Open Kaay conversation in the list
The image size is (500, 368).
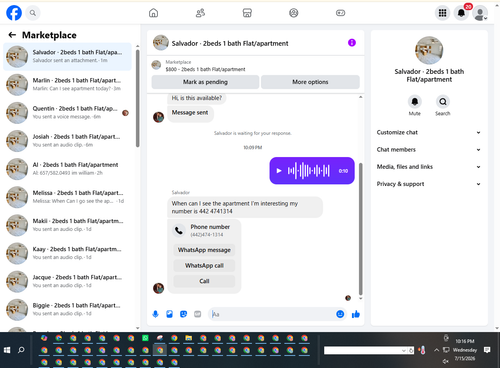pos(67,253)
